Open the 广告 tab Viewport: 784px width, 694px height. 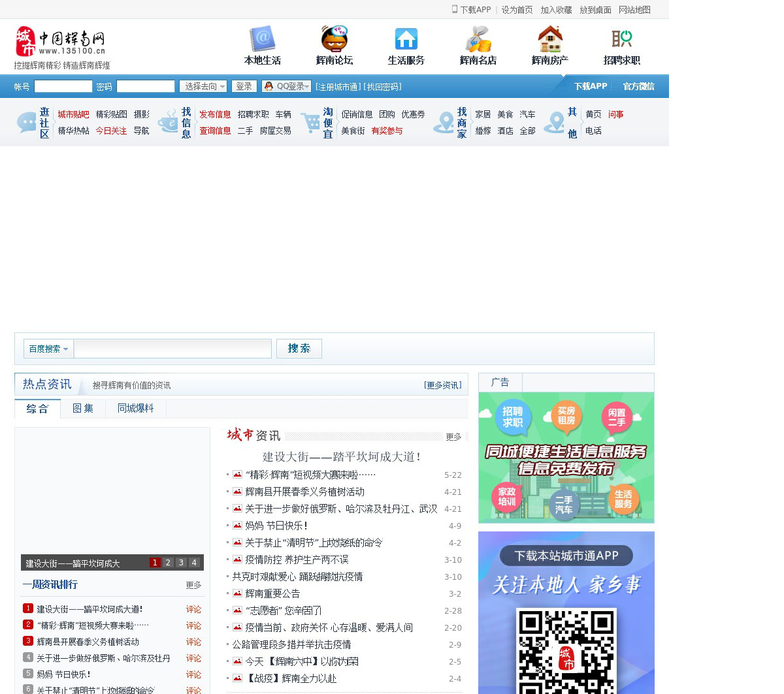[x=500, y=383]
